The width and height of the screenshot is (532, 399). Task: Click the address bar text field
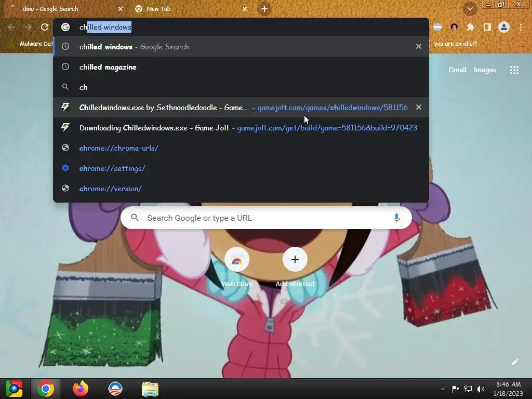241,27
